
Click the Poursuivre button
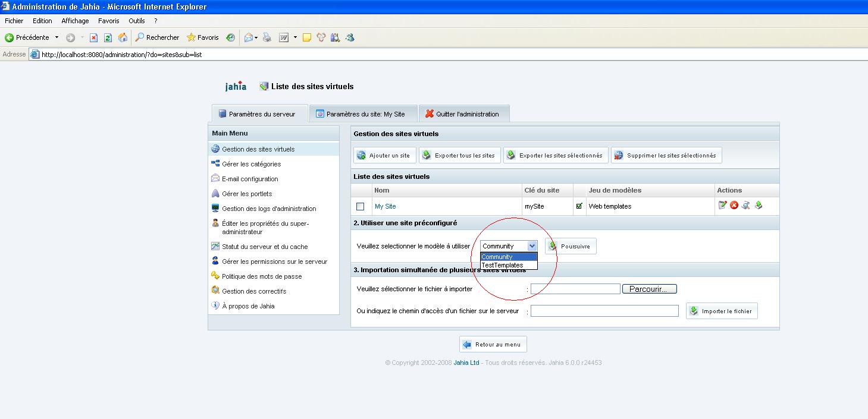point(571,246)
